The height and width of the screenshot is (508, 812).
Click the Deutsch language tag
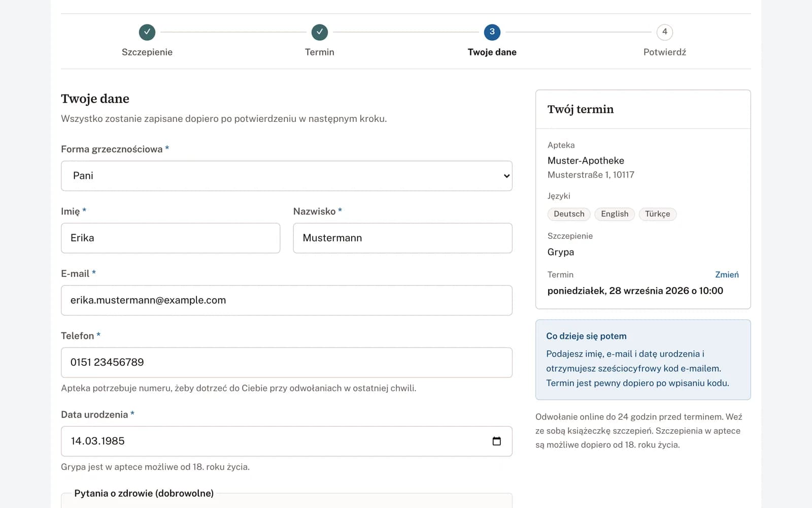[569, 214]
